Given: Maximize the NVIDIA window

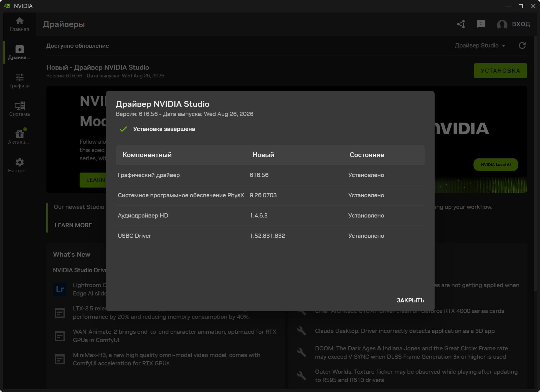Looking at the screenshot, I should (521, 6).
